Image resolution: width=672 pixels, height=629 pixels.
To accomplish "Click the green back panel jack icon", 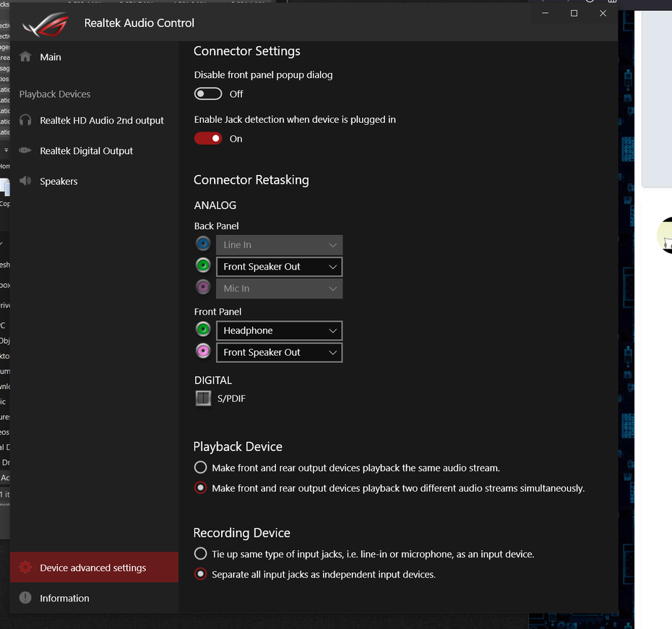I will point(203,265).
